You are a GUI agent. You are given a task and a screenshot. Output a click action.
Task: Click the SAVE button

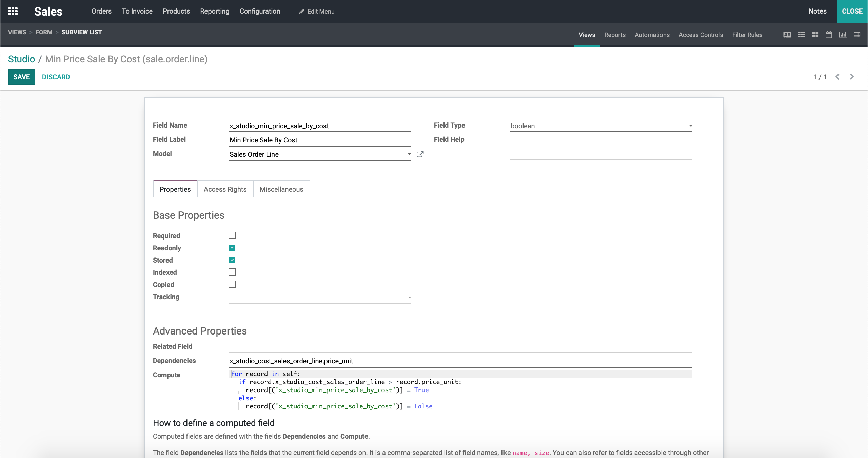[x=22, y=77]
